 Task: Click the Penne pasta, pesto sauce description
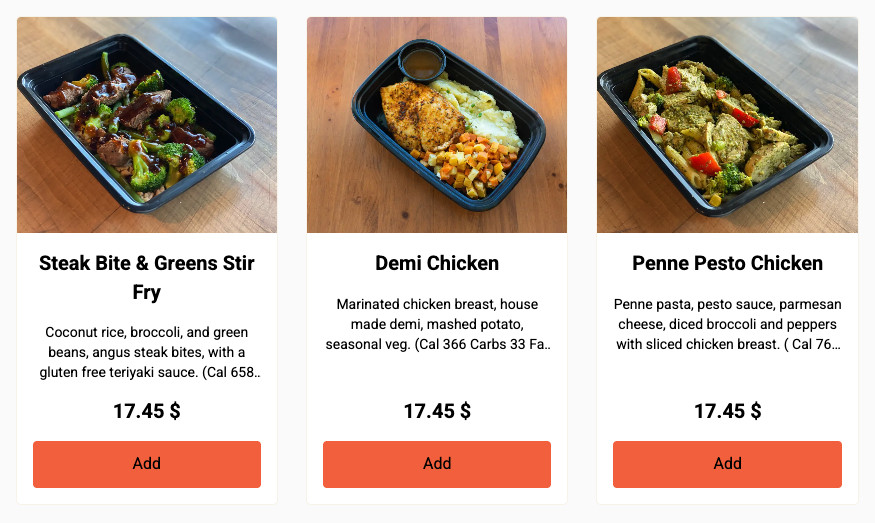tap(727, 324)
